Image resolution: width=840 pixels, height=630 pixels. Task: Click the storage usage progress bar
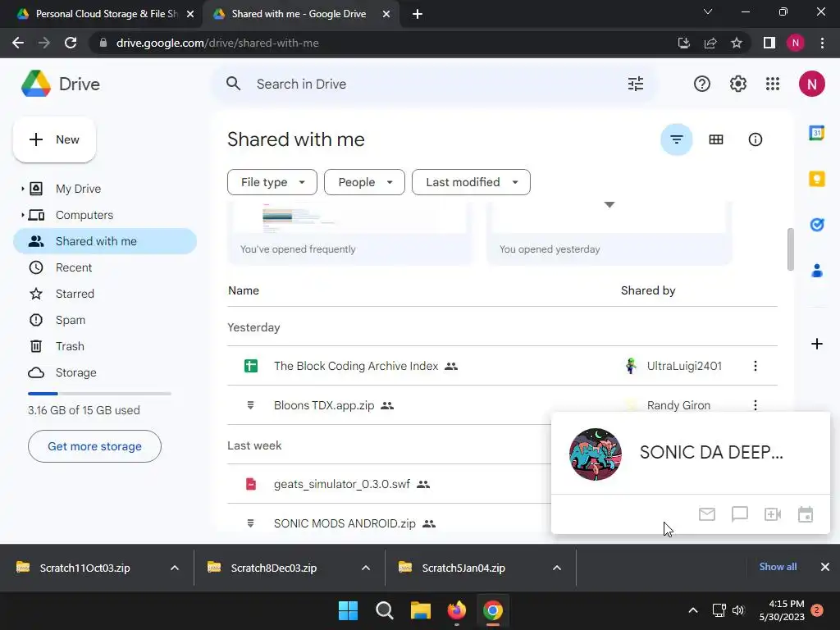click(x=99, y=394)
